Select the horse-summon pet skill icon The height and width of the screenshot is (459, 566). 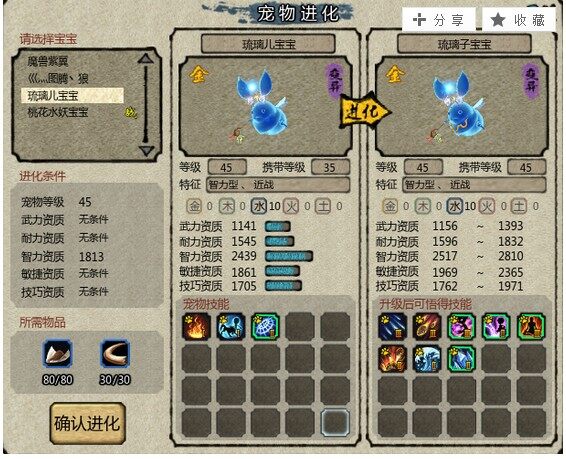click(231, 327)
